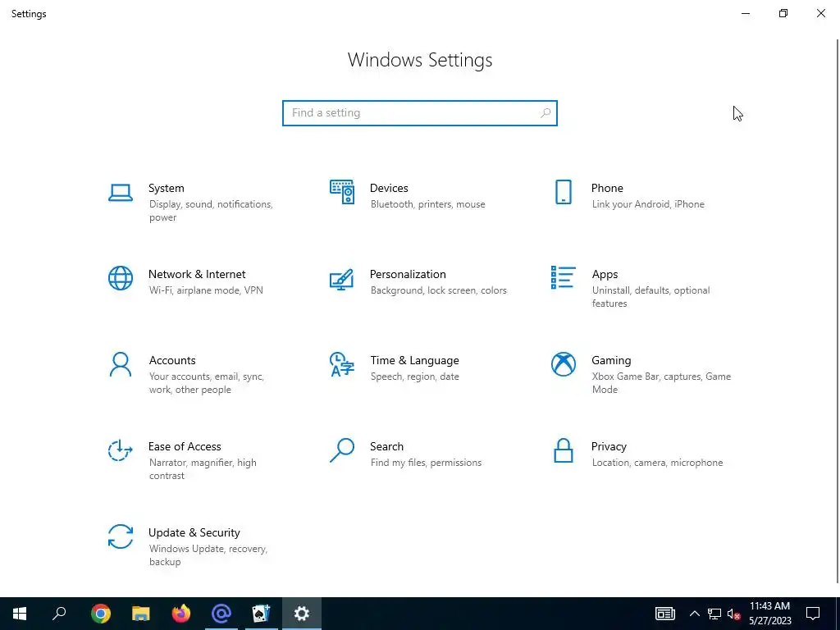
Task: Open Solitaire cards app on taskbar
Action: pyautogui.click(x=261, y=614)
